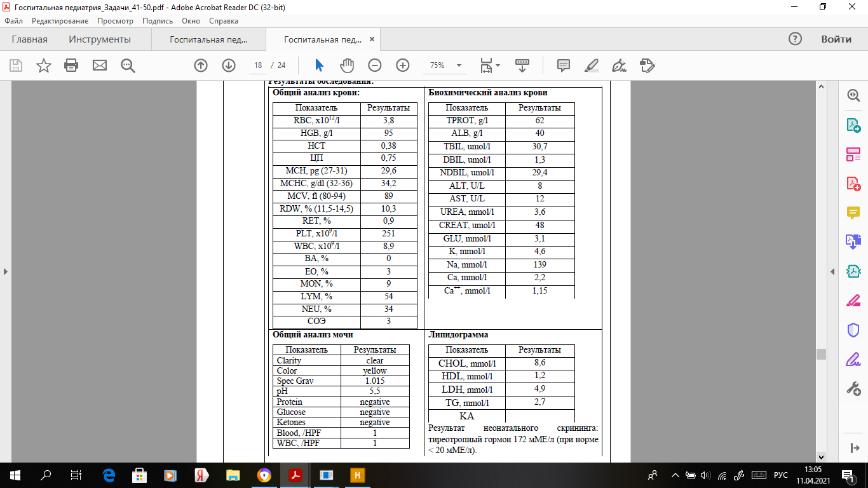This screenshot has width=868, height=488.
Task: Click the CHOL, mmol/l cell in lipidogram
Action: tap(467, 363)
